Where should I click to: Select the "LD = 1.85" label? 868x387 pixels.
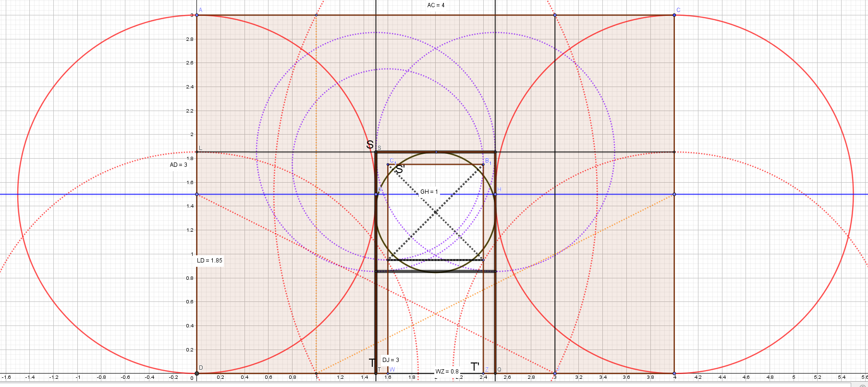click(209, 261)
